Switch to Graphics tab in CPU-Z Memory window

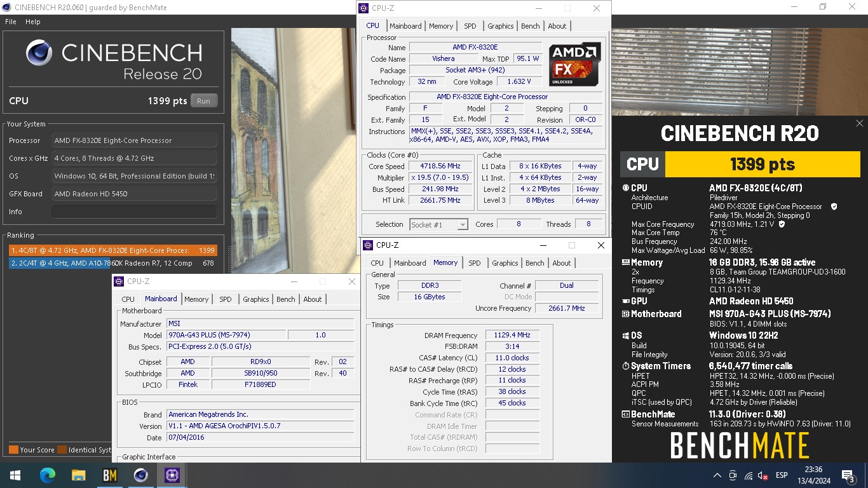click(x=505, y=263)
